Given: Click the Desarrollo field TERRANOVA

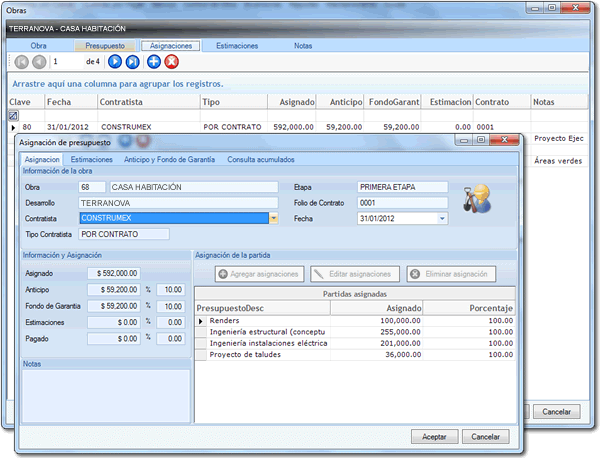Looking at the screenshot, I should pyautogui.click(x=178, y=203).
